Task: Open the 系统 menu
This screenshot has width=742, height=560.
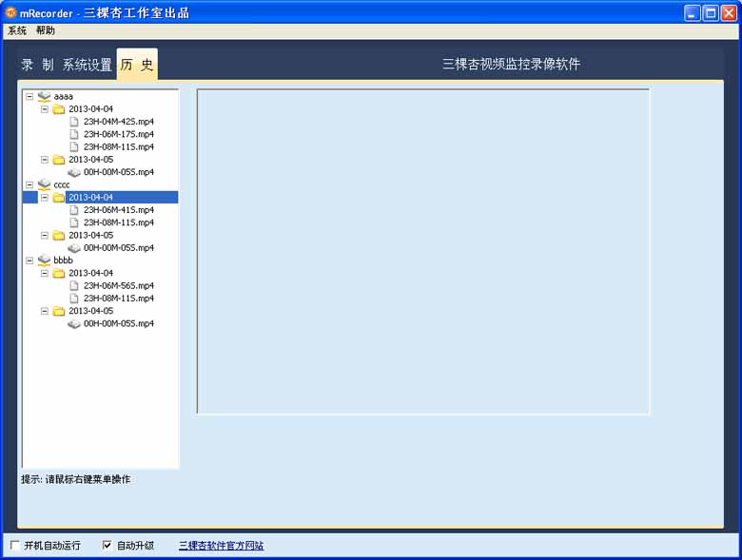Action: 17,30
